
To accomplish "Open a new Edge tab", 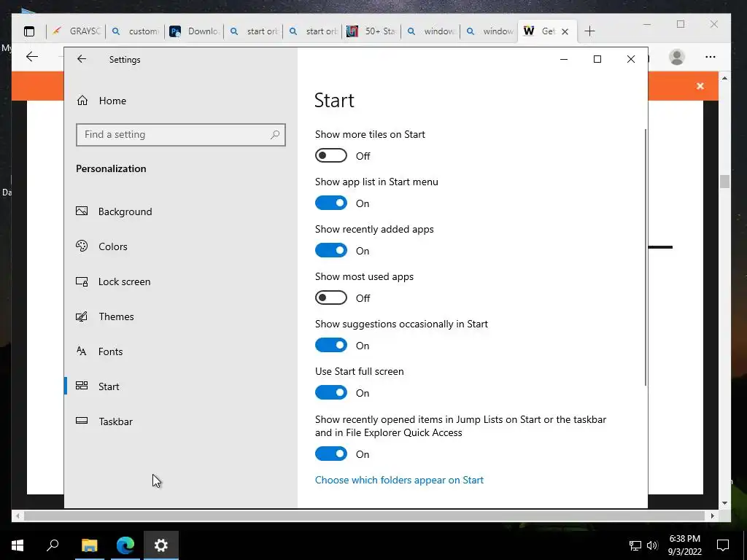I will 589,31.
